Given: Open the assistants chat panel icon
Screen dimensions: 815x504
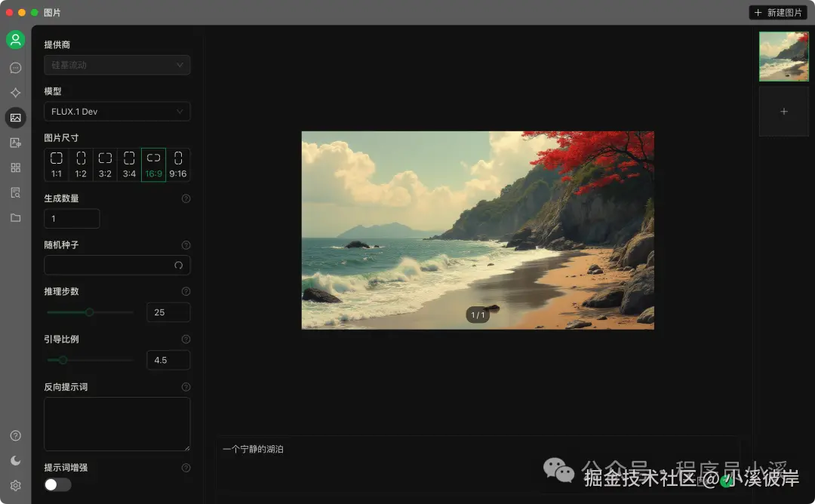Looking at the screenshot, I should tap(15, 67).
